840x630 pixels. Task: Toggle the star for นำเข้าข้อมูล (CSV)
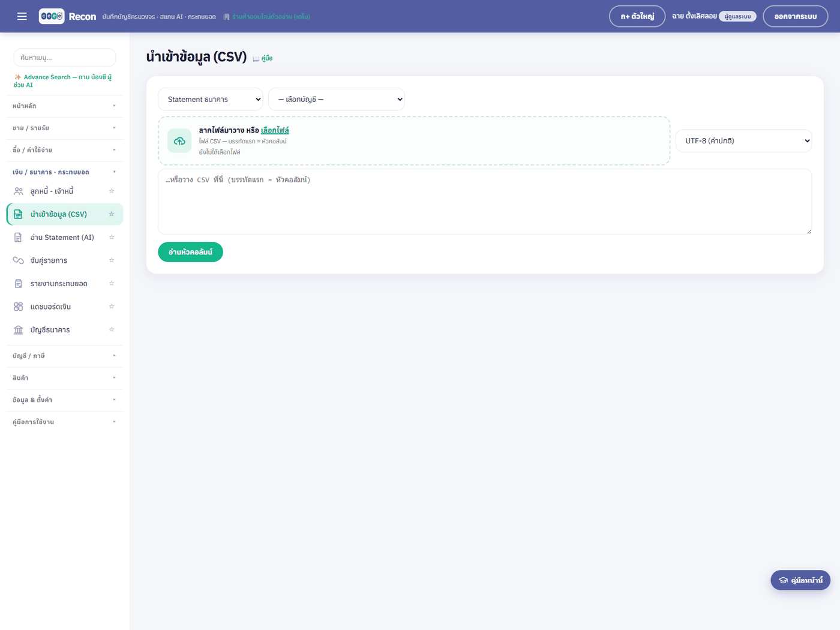(x=112, y=214)
